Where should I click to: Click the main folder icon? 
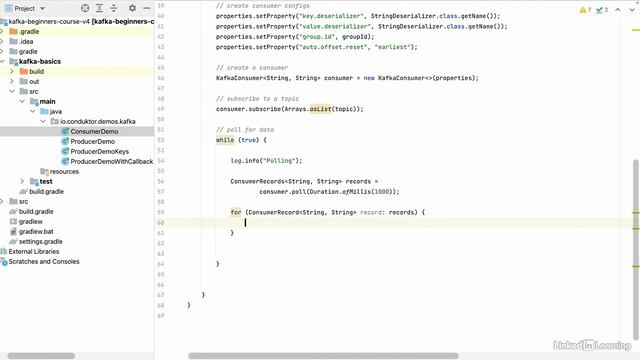click(34, 101)
